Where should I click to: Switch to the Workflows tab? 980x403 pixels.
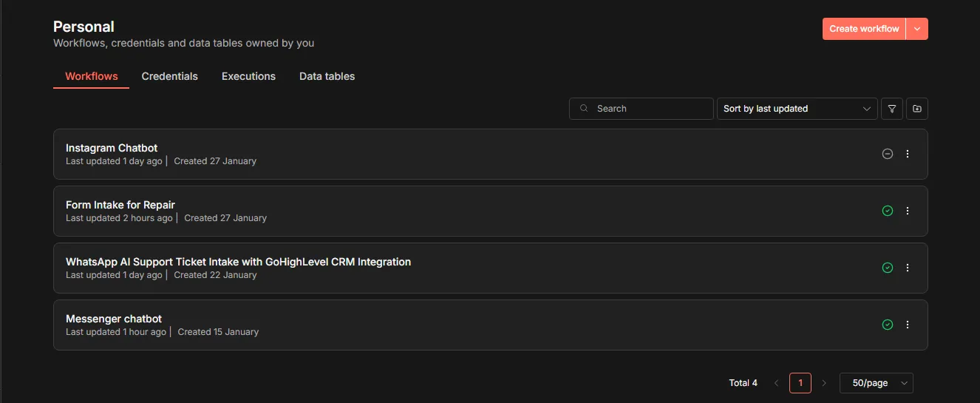coord(92,76)
